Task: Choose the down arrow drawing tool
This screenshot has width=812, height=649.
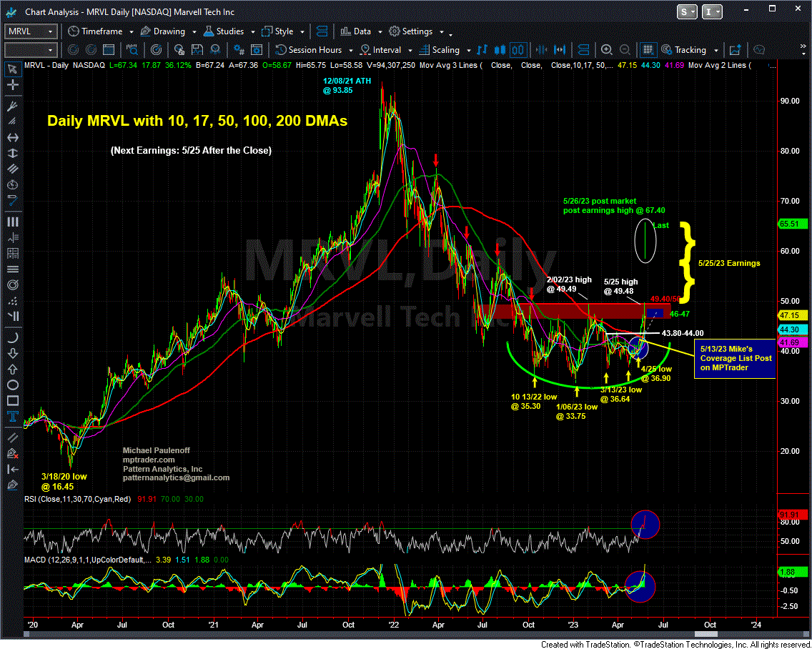Action: click(12, 353)
